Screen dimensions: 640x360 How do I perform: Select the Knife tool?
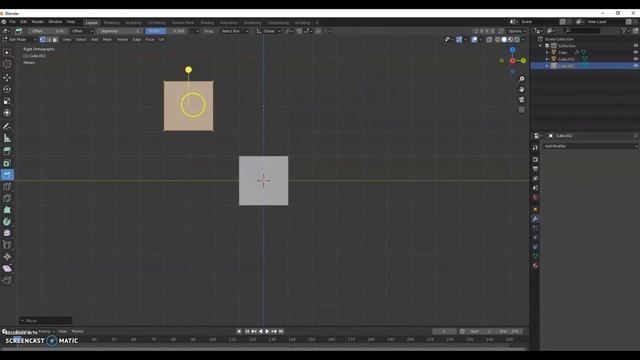pos(7,198)
